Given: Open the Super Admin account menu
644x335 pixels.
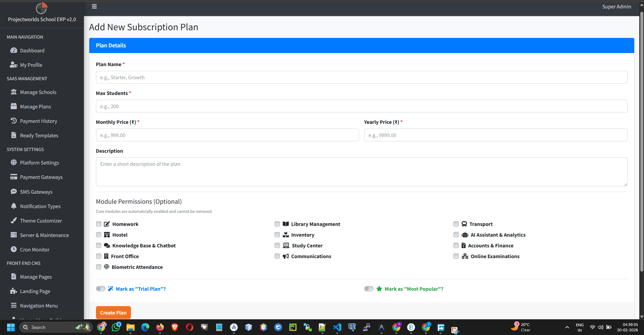Looking at the screenshot, I should [x=616, y=6].
